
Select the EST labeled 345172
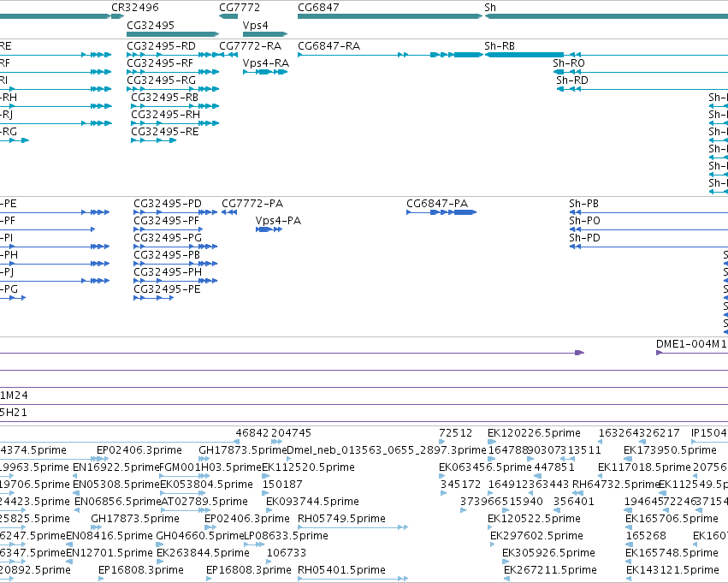click(x=460, y=485)
